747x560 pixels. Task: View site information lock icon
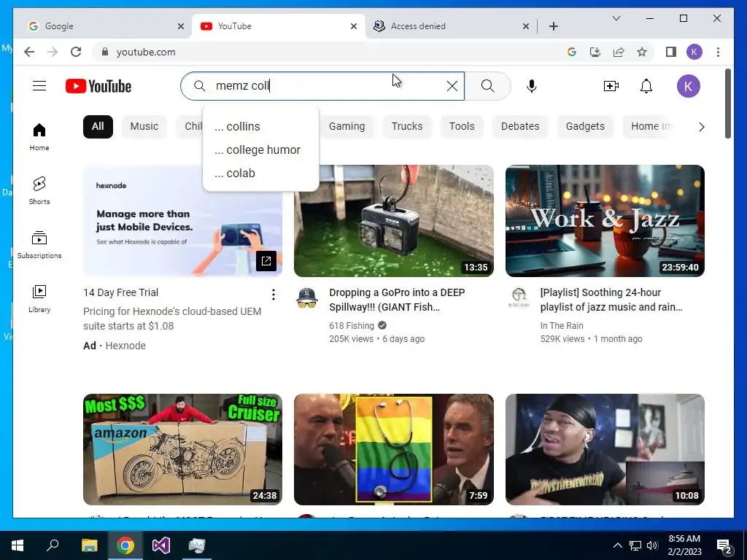(x=105, y=52)
